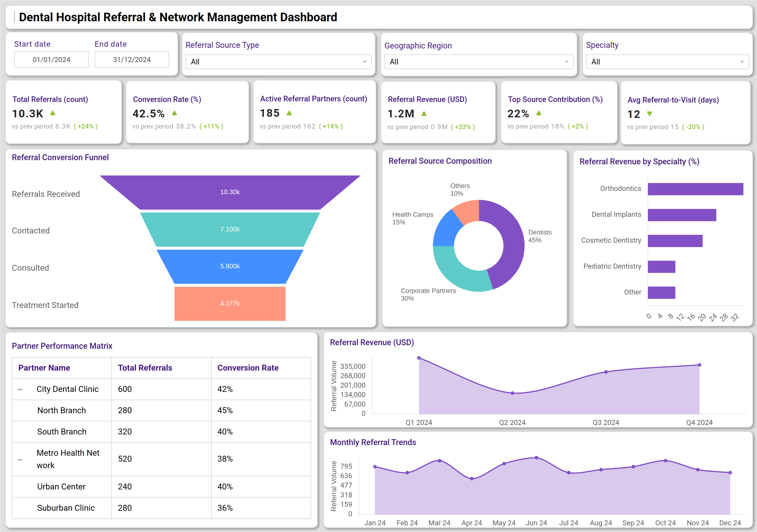This screenshot has height=532, width=757.
Task: Click the Avg Referral-to-Visit down arrow icon
Action: 650,114
